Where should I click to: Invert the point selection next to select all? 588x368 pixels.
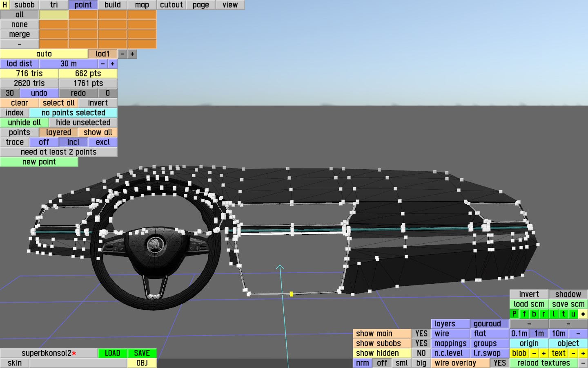(98, 103)
